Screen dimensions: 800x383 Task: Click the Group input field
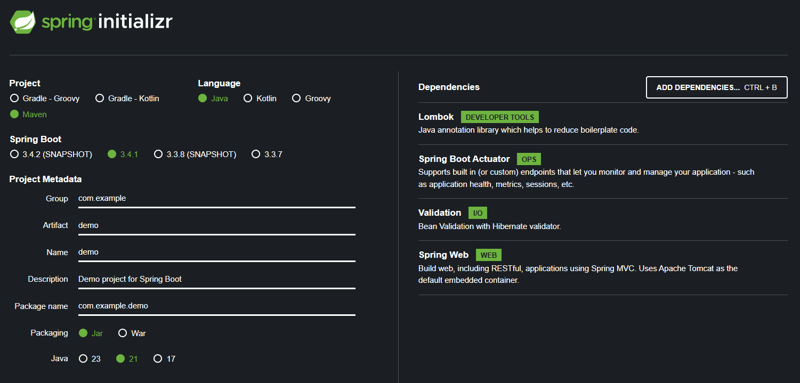[217, 199]
